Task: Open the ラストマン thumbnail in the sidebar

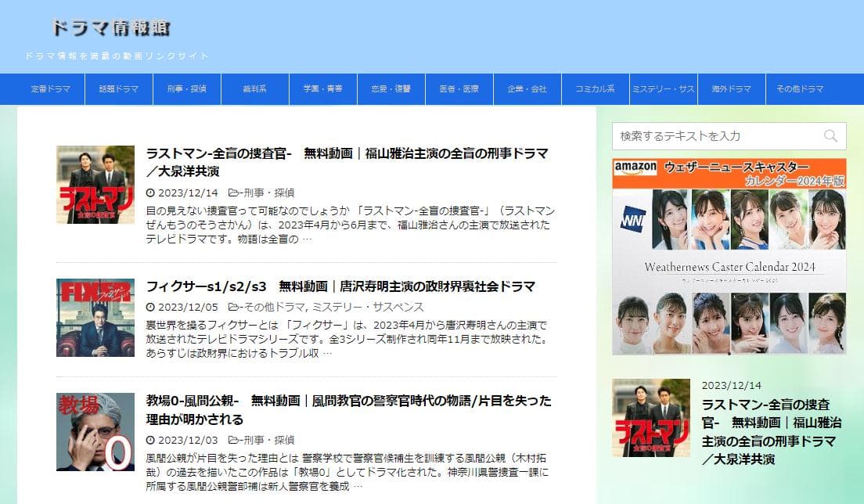Action: pos(651,417)
